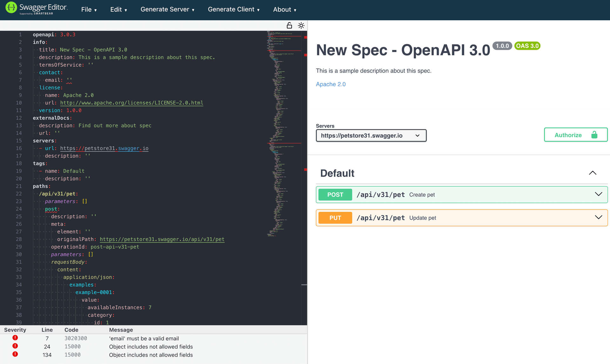
Task: Open the File menu
Action: pyautogui.click(x=89, y=9)
